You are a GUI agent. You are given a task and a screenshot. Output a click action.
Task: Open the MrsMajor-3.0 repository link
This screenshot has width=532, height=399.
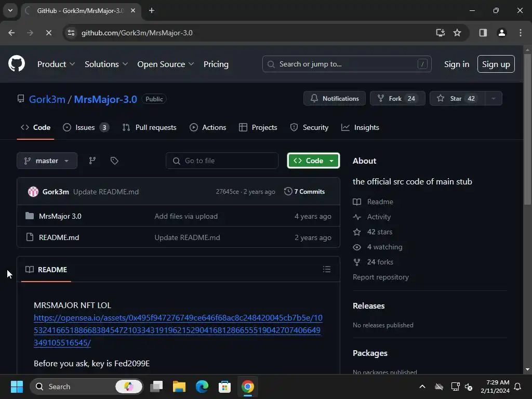(x=105, y=99)
